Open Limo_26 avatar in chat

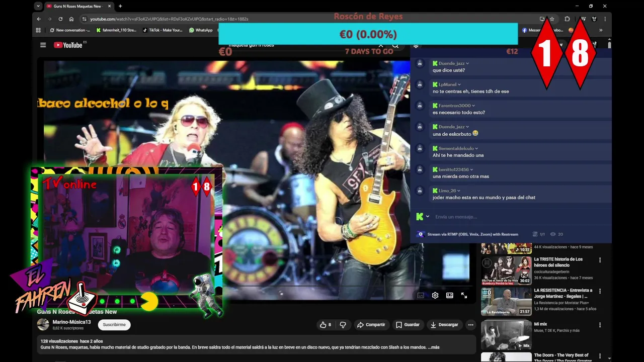420,191
